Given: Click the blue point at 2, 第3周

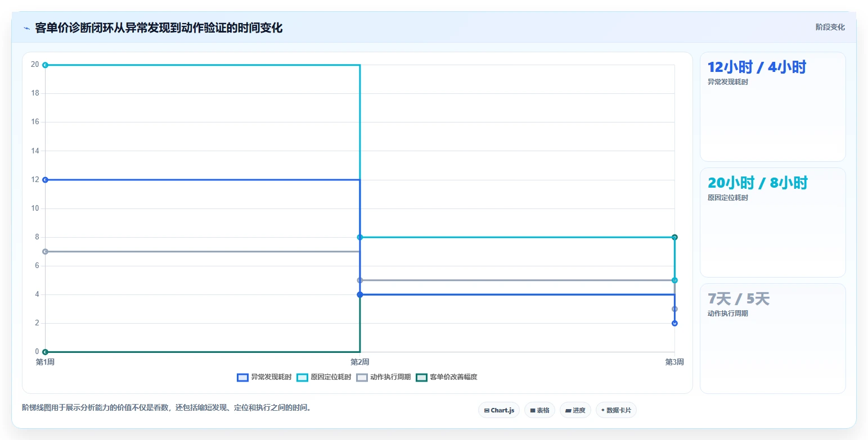Looking at the screenshot, I should coord(674,323).
